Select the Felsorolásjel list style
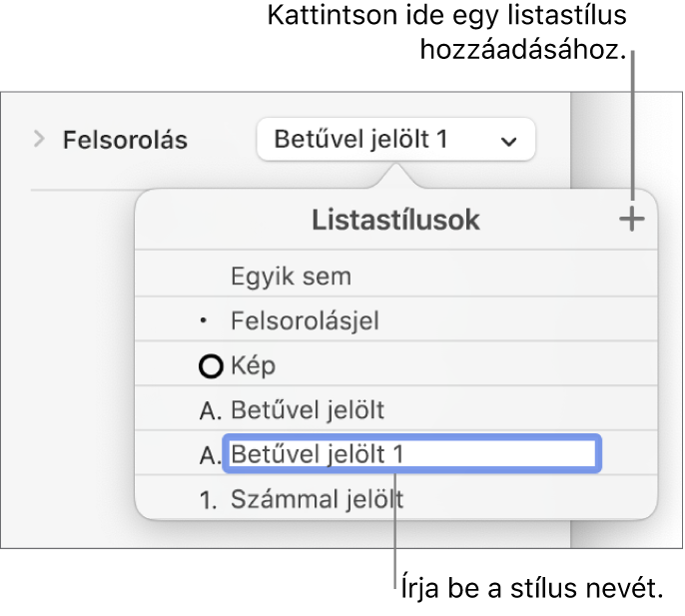The image size is (685, 616). click(395, 320)
